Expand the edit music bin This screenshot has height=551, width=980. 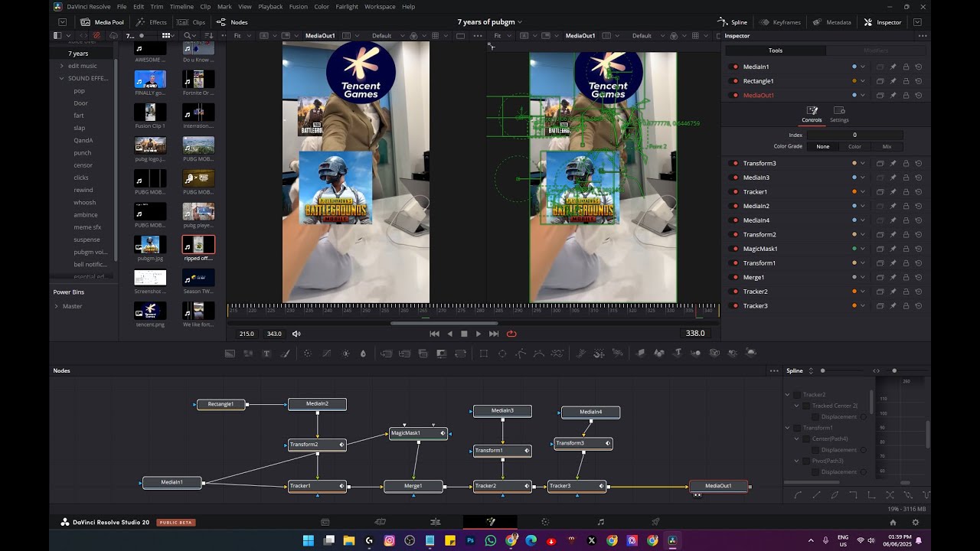[x=62, y=66]
